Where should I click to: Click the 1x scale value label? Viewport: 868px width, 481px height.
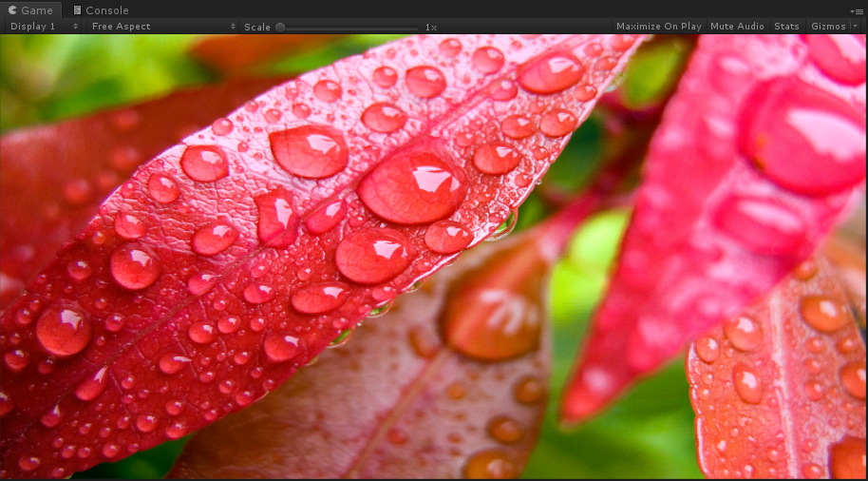pyautogui.click(x=431, y=27)
